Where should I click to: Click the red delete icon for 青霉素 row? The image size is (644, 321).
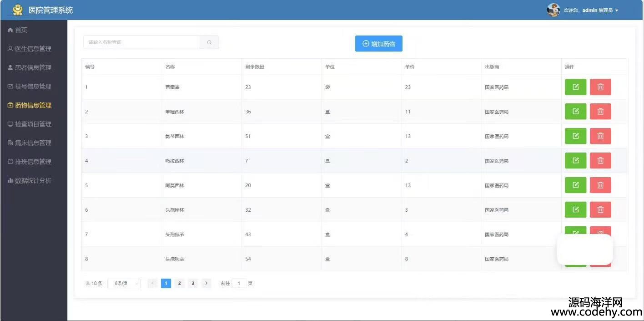(600, 87)
